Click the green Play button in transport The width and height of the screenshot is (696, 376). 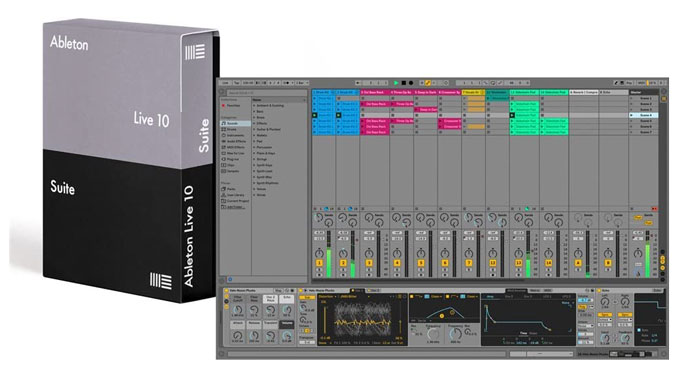396,83
